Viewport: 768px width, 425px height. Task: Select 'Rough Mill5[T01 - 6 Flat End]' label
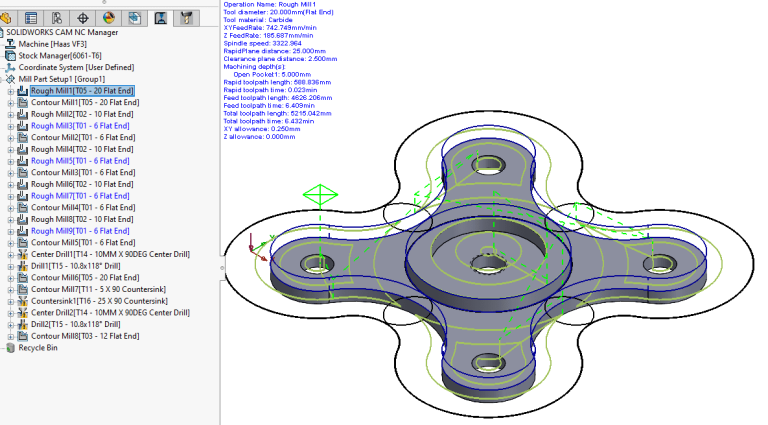pos(80,161)
